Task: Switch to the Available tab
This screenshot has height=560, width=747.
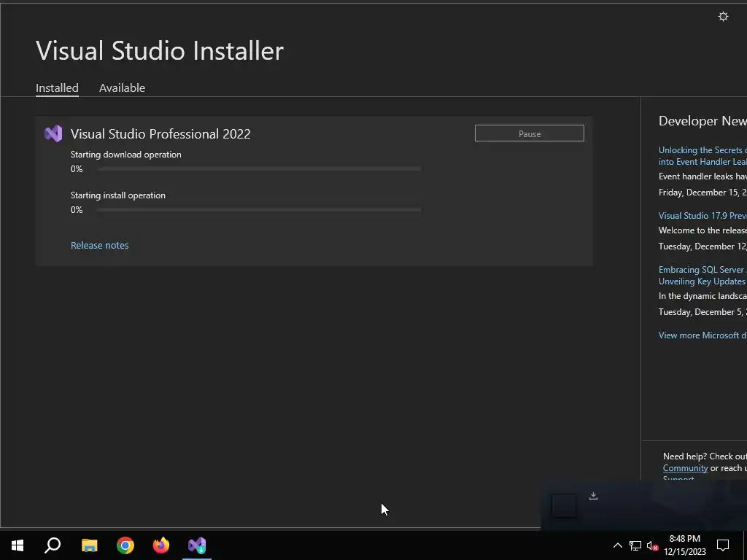Action: (x=122, y=88)
